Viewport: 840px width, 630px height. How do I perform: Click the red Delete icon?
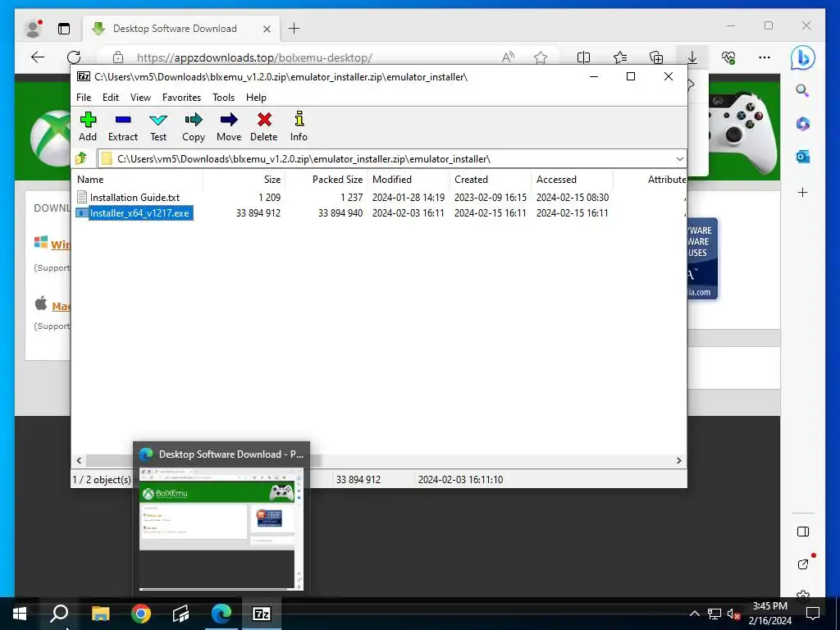pyautogui.click(x=264, y=126)
